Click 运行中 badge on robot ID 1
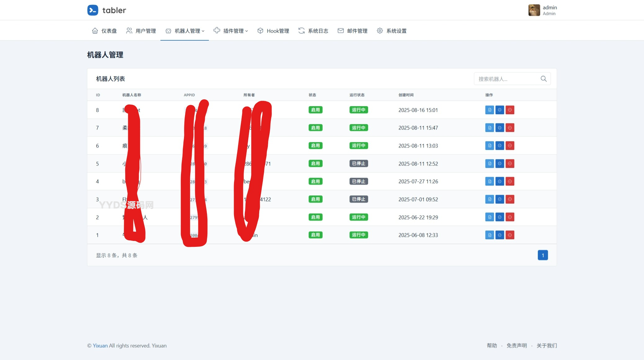Viewport: 644px width, 360px height. click(x=358, y=235)
